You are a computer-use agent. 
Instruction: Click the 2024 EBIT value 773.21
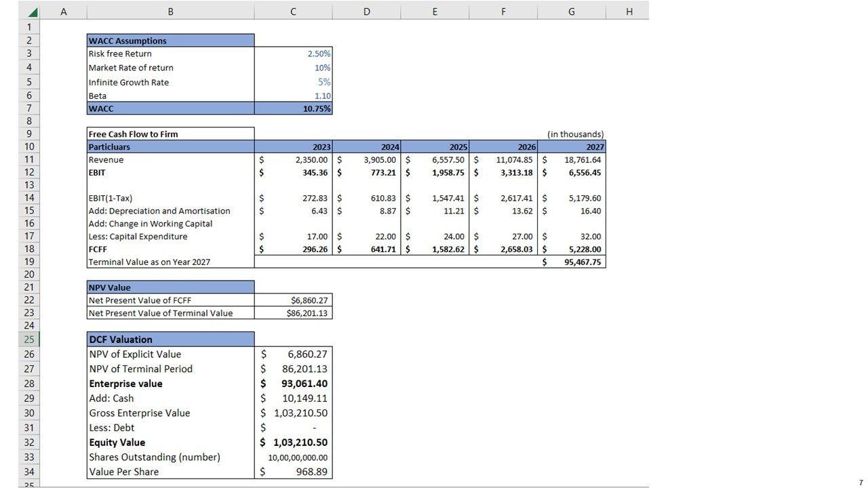367,173
